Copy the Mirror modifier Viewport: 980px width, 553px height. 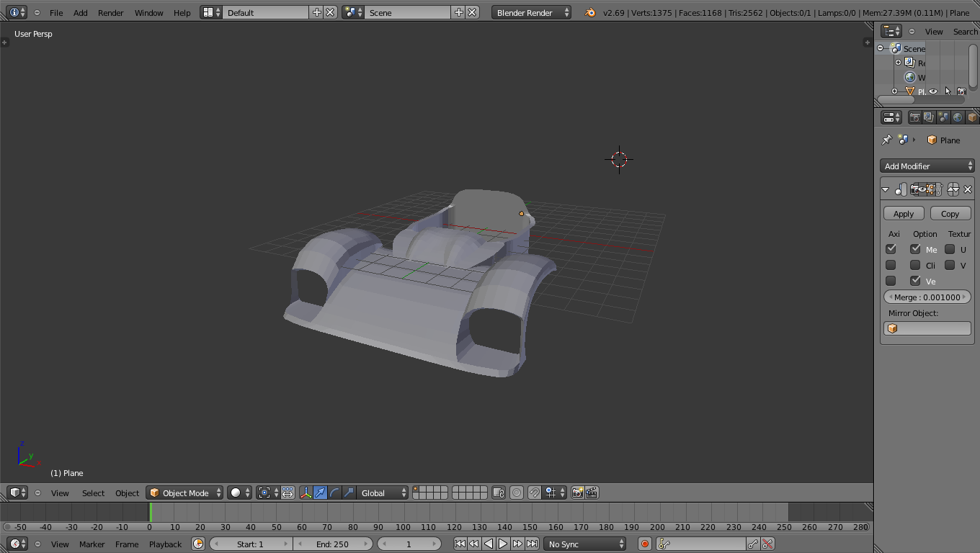[950, 213]
